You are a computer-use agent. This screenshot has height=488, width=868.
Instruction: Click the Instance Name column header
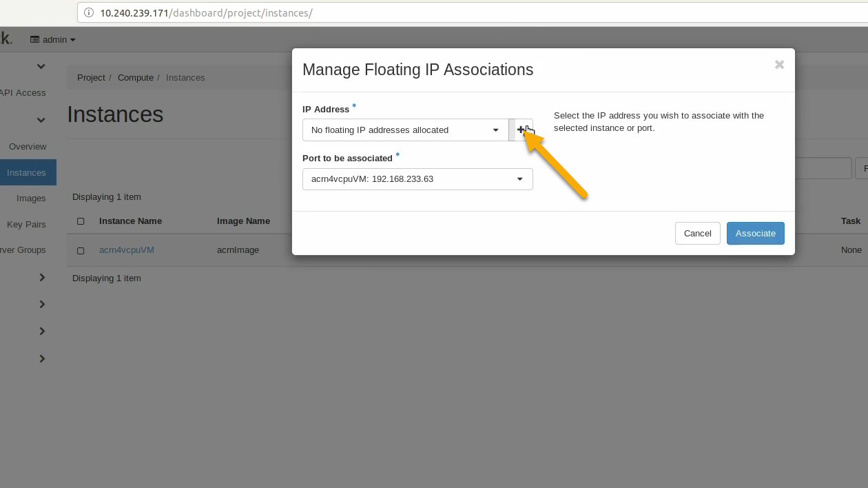coord(130,221)
